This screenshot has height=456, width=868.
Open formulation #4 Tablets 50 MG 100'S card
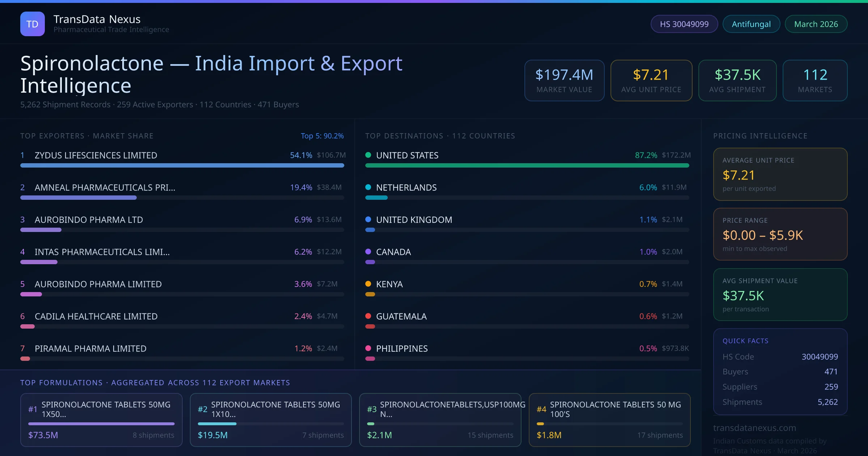pos(609,420)
